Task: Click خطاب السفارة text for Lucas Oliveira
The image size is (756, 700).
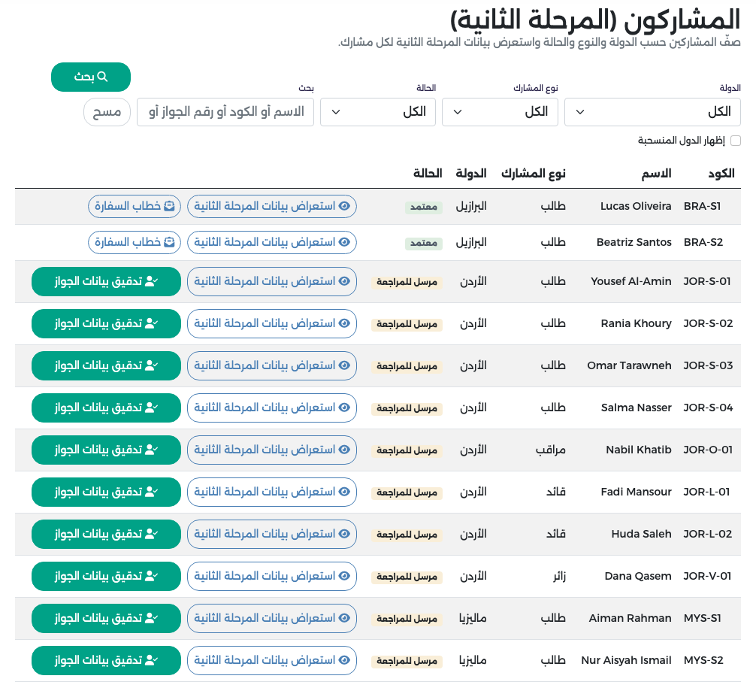Action: point(128,206)
